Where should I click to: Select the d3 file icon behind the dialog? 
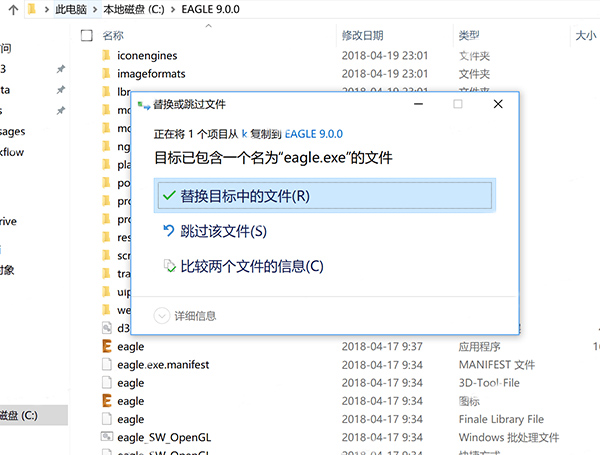(107, 328)
